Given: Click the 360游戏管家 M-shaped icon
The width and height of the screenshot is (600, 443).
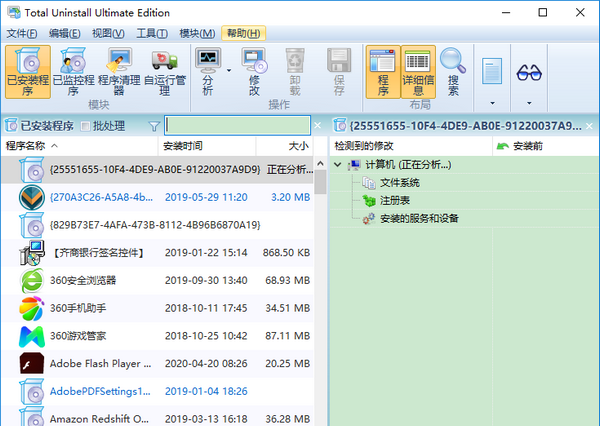Looking at the screenshot, I should pos(32,336).
